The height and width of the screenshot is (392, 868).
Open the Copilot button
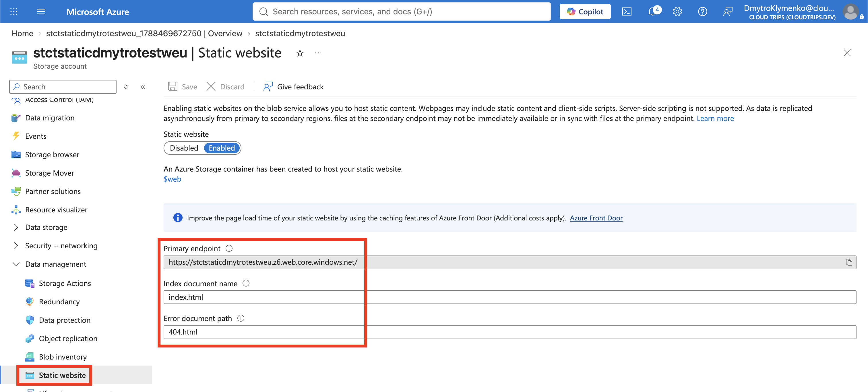click(x=585, y=11)
